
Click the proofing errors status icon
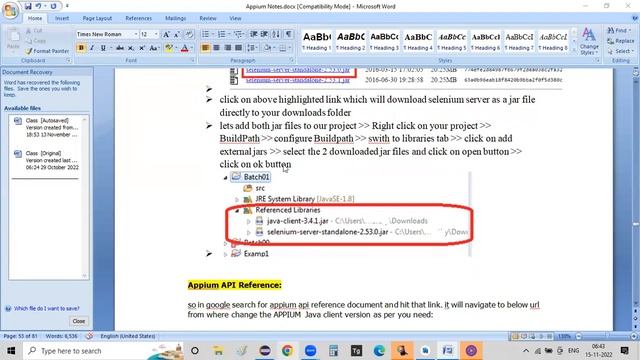tap(89, 336)
